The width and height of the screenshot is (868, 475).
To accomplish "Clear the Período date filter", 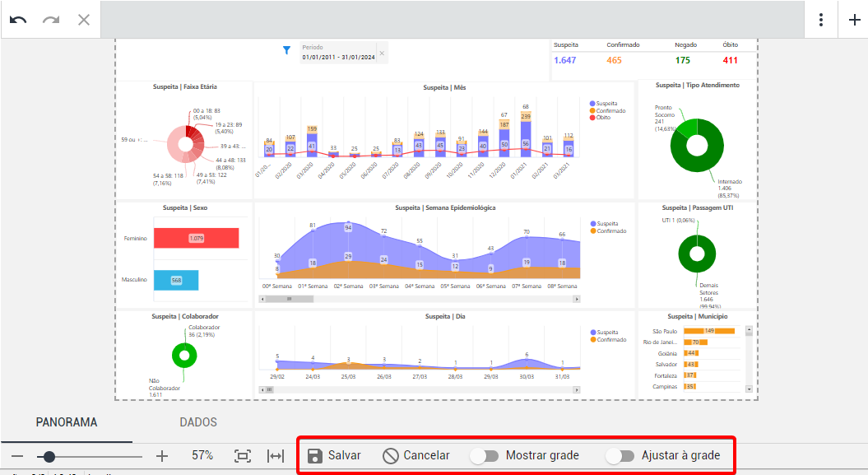I will pos(382,53).
